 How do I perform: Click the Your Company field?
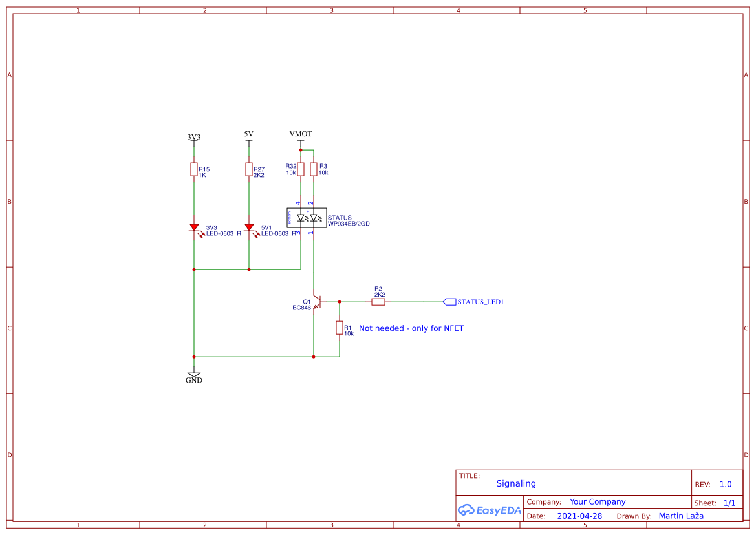point(597,501)
